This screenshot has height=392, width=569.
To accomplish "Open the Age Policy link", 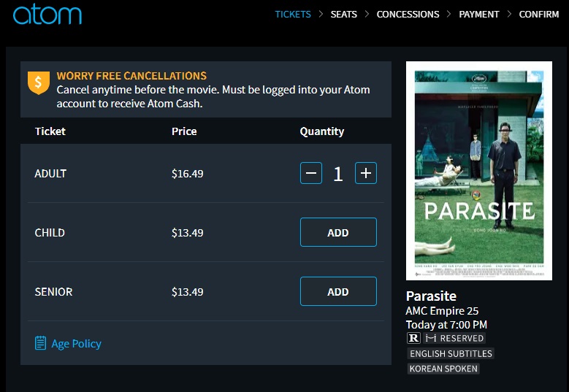I will click(x=76, y=343).
